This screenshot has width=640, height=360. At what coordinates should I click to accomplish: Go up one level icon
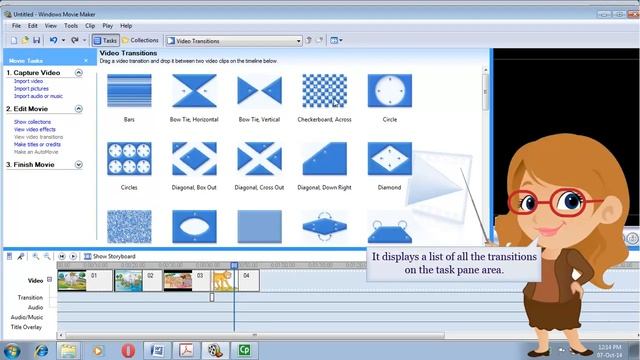tap(309, 40)
